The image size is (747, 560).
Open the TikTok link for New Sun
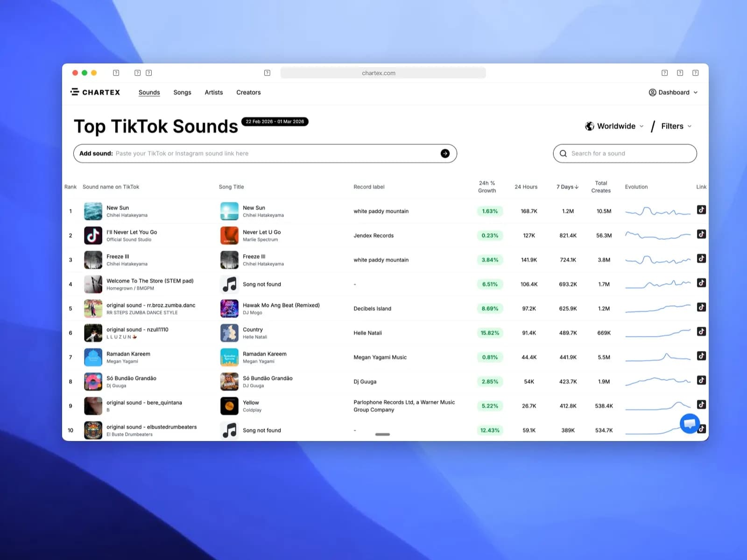701,210
